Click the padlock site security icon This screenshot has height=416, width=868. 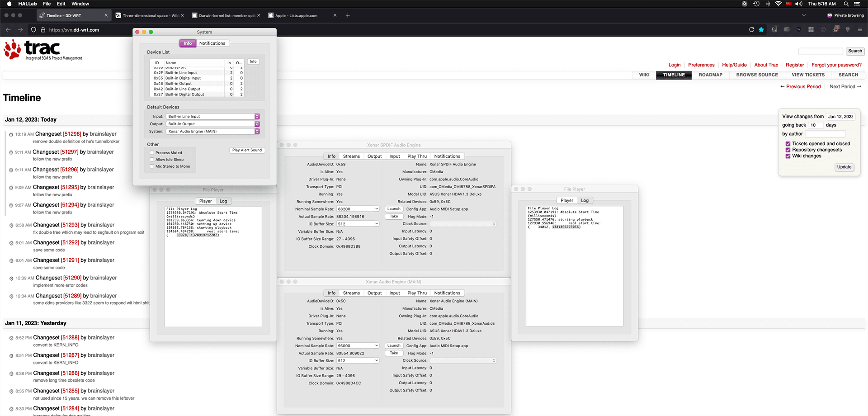43,30
